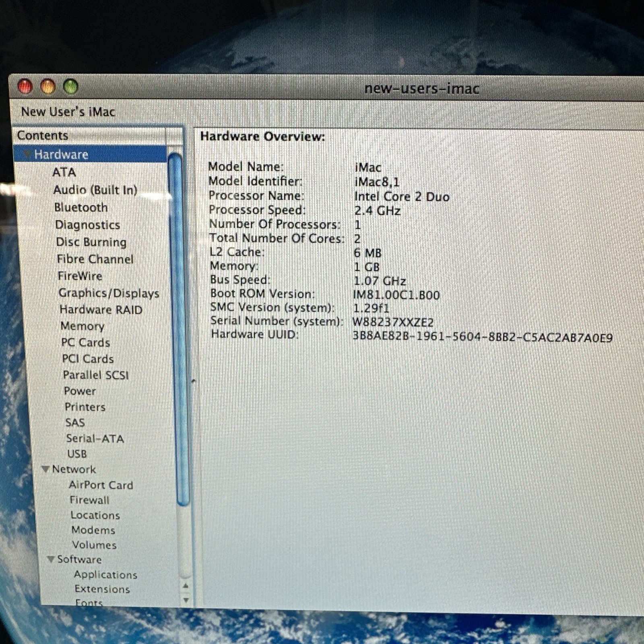Collapse the Network category triangle
This screenshot has width=644, height=644.
pos(45,469)
